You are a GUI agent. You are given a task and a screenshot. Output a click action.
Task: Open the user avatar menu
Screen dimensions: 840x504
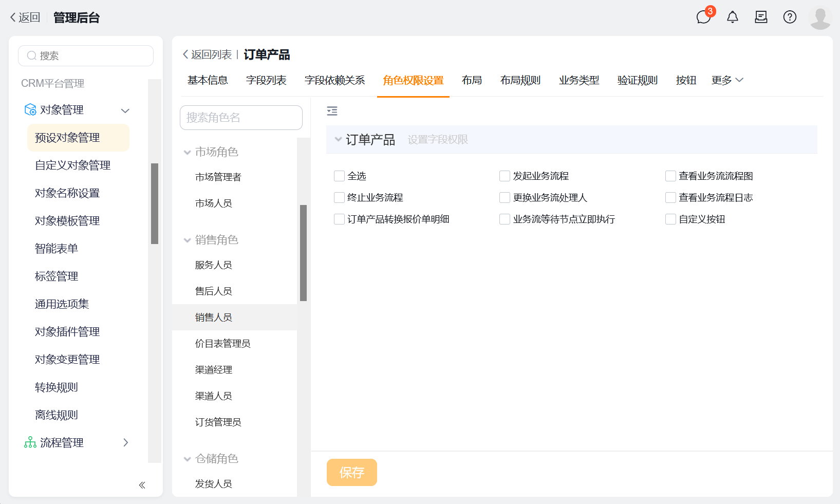pyautogui.click(x=820, y=18)
